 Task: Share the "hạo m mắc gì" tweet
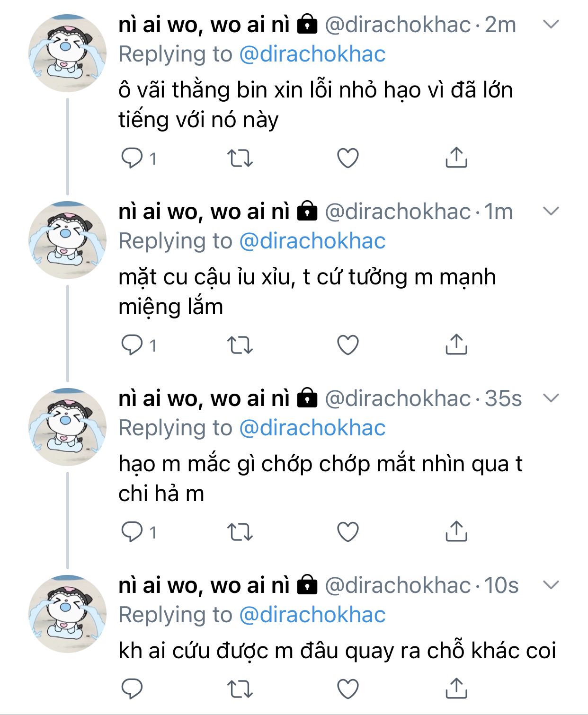point(456,531)
